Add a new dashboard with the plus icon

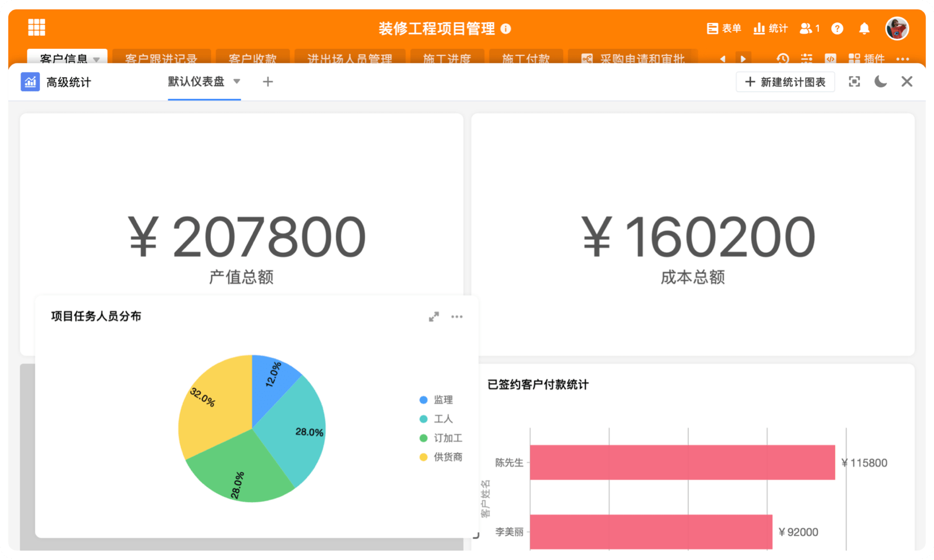(x=267, y=82)
